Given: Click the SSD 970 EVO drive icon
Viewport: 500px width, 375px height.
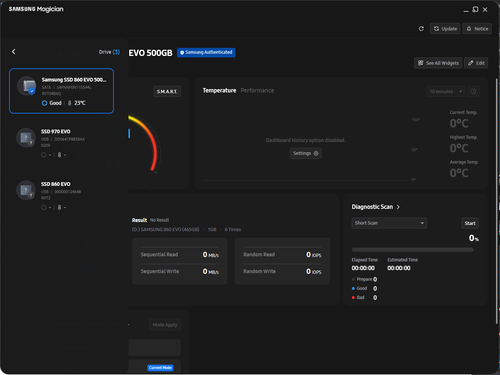Looking at the screenshot, I should tap(26, 138).
